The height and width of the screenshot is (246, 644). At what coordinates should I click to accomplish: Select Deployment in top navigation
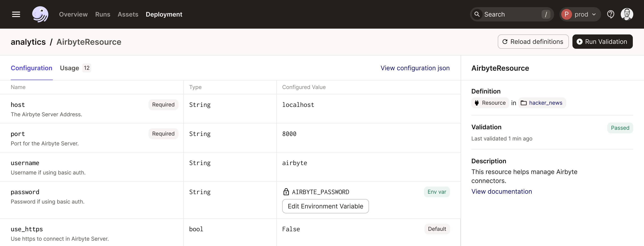coord(164,14)
